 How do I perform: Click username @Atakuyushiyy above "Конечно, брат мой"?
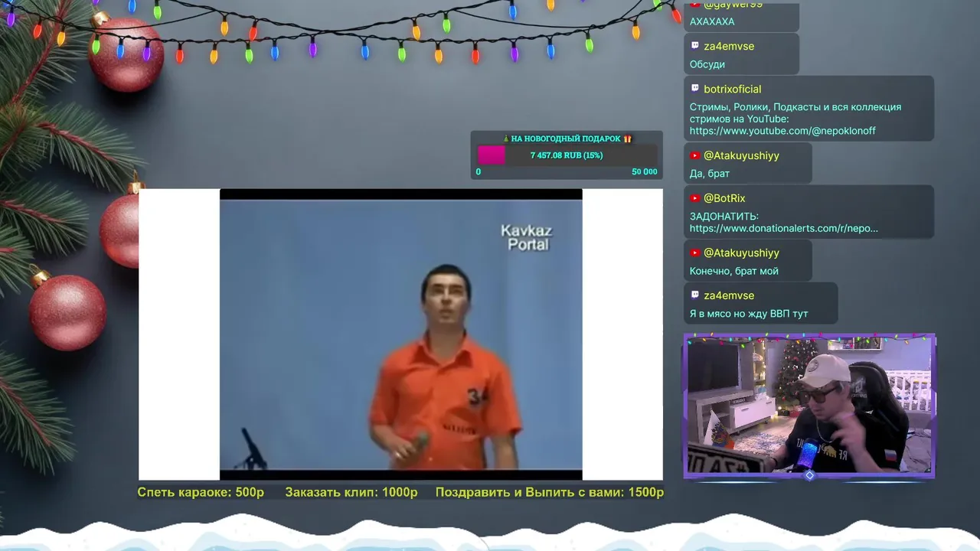point(741,253)
